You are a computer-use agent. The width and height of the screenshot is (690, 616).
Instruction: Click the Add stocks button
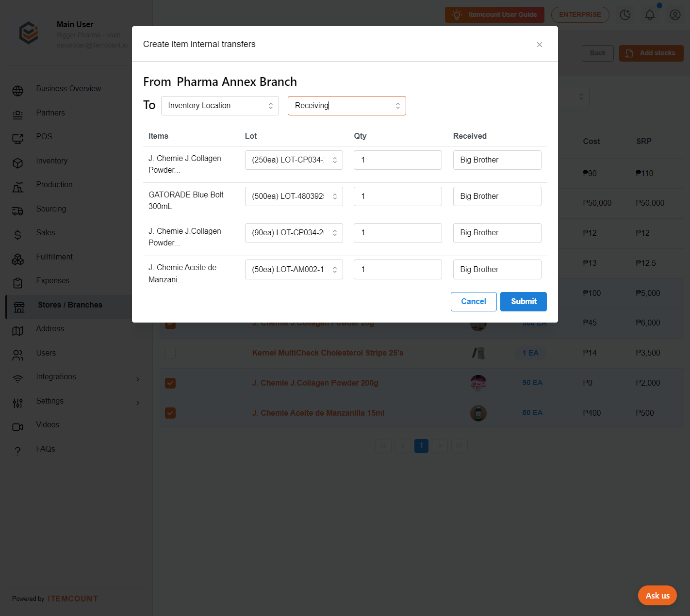click(651, 53)
